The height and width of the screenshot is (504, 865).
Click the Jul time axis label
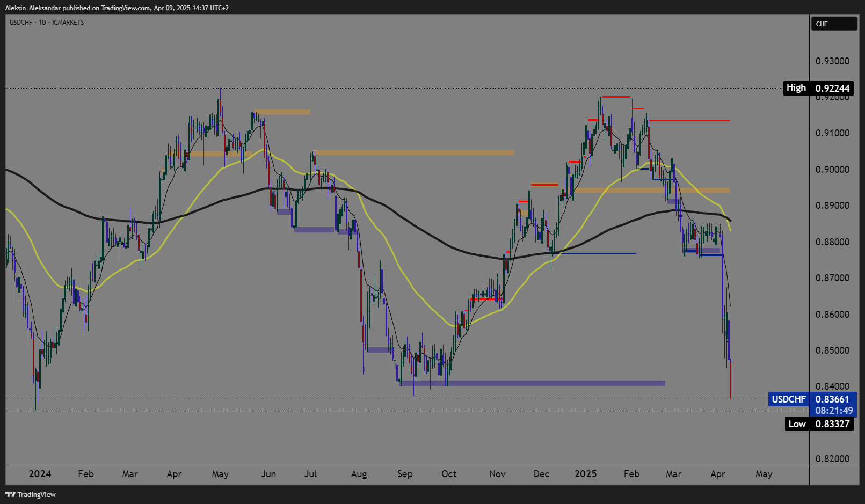click(310, 474)
